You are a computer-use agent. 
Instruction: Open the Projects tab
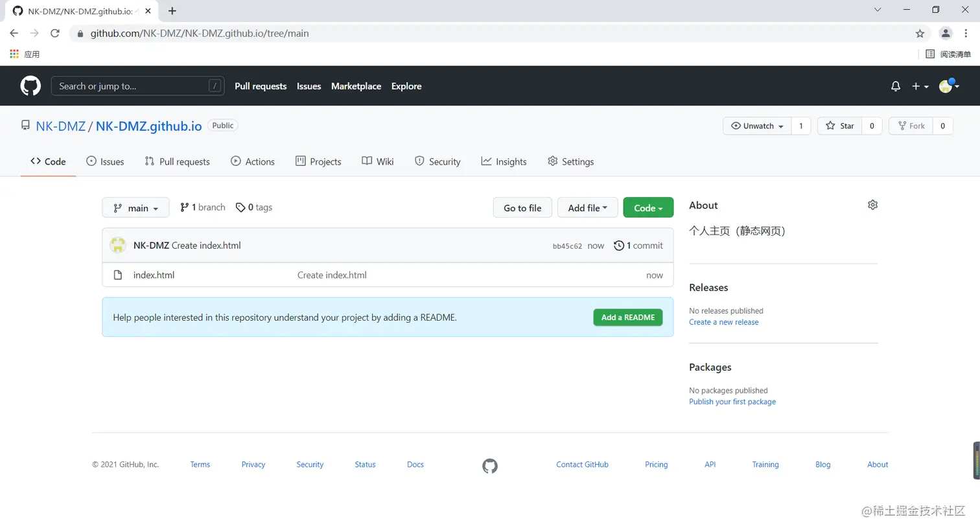[318, 161]
